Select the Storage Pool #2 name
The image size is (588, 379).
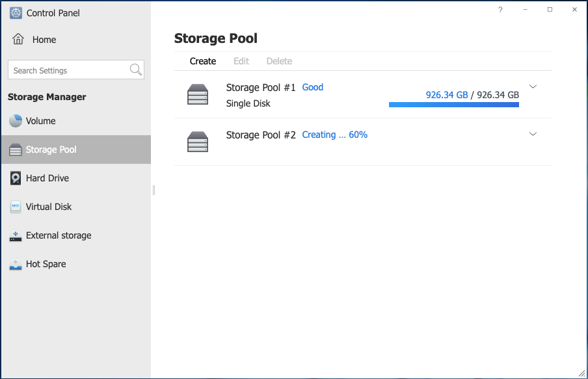(x=261, y=135)
